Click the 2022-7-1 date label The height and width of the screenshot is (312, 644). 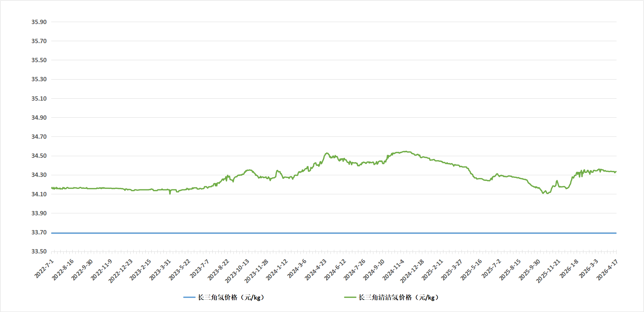tap(44, 269)
